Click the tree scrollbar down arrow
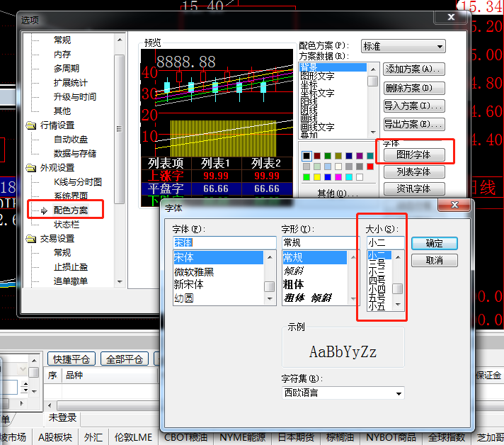Viewport: 504px width, 445px height. [120, 281]
